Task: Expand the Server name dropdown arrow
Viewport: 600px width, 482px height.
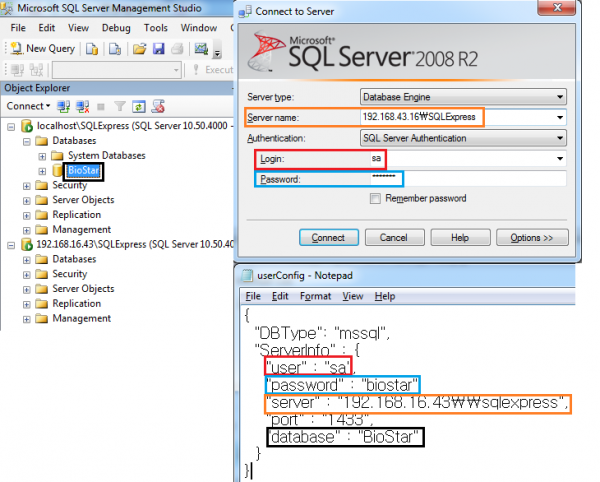Action: coord(556,117)
